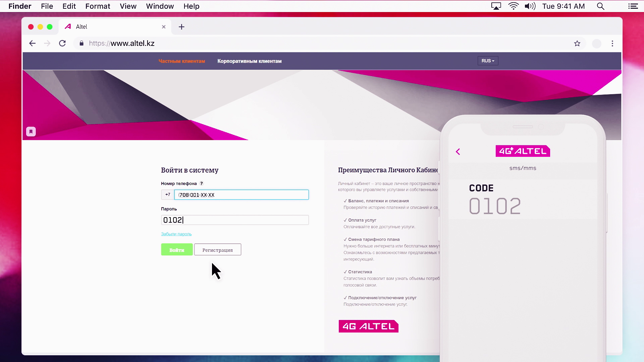Open the macOS notification center list

[633, 6]
